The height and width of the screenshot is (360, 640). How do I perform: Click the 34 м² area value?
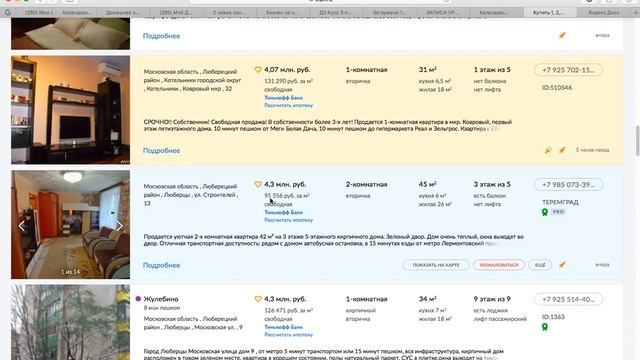pos(427,299)
